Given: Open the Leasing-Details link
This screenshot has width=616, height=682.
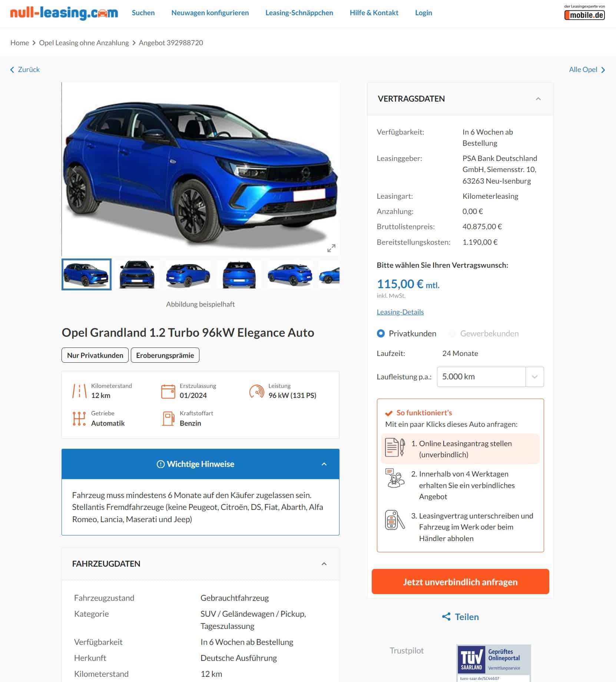Looking at the screenshot, I should [x=400, y=312].
